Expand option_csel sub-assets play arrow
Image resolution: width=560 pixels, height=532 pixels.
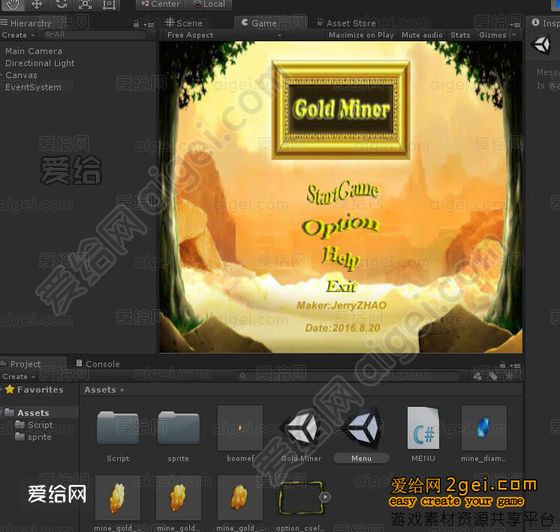pos(325,497)
